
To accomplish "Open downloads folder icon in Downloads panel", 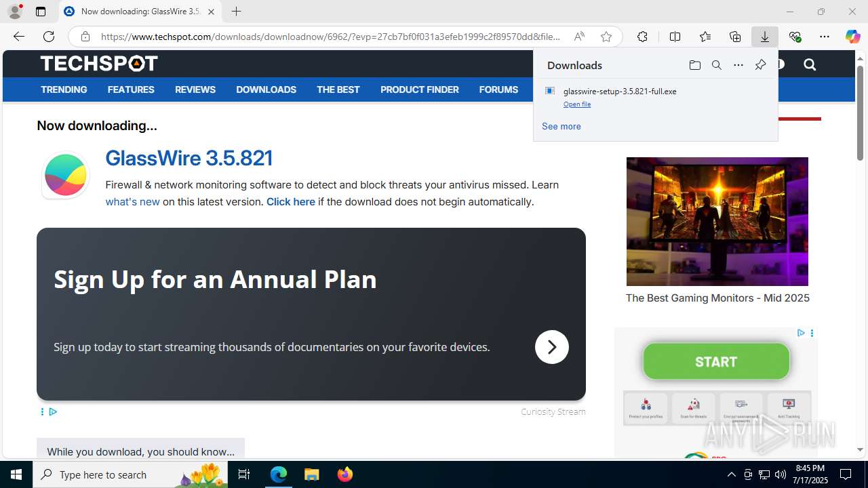I will (694, 65).
